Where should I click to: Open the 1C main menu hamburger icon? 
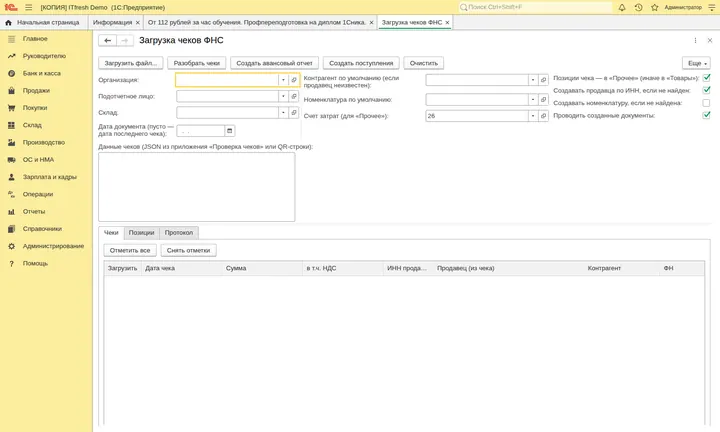tap(28, 7)
